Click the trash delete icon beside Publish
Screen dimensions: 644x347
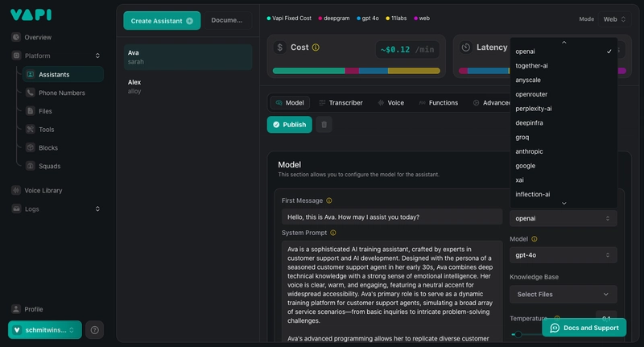[324, 125]
